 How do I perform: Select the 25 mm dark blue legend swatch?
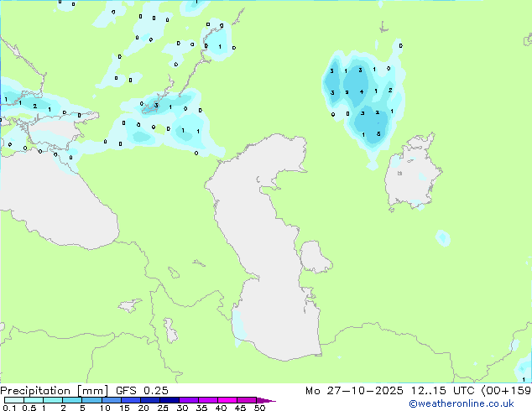point(170,400)
